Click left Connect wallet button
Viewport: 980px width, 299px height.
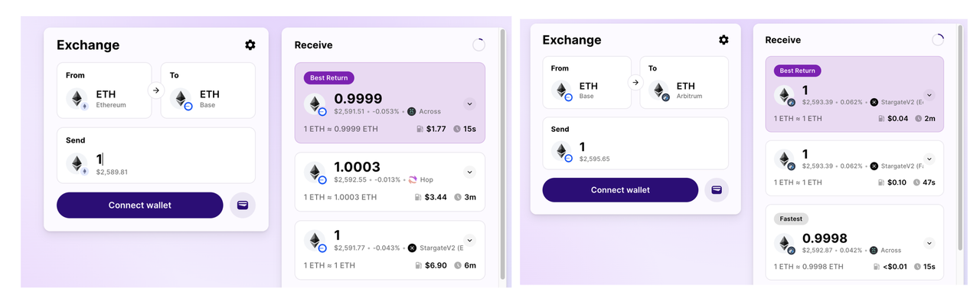point(140,205)
